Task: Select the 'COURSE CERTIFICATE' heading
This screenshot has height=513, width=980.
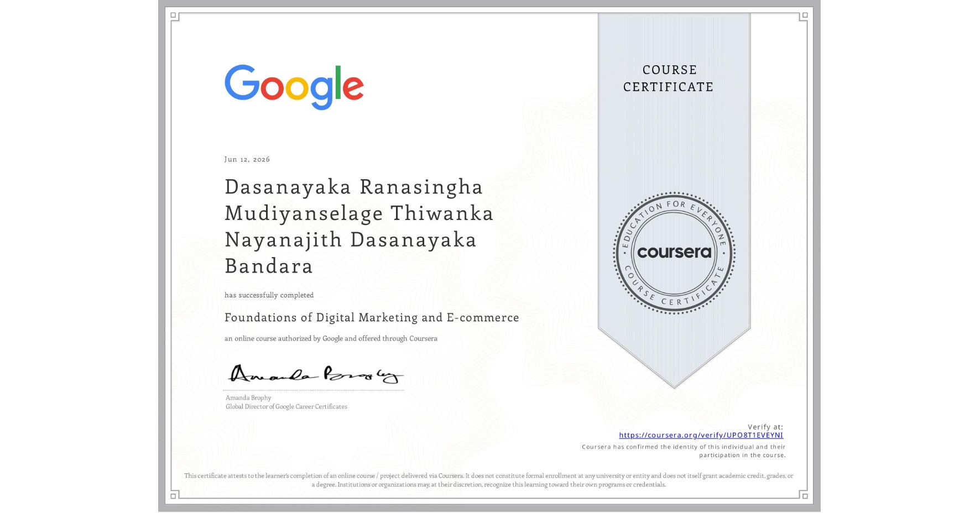Action: pos(669,78)
